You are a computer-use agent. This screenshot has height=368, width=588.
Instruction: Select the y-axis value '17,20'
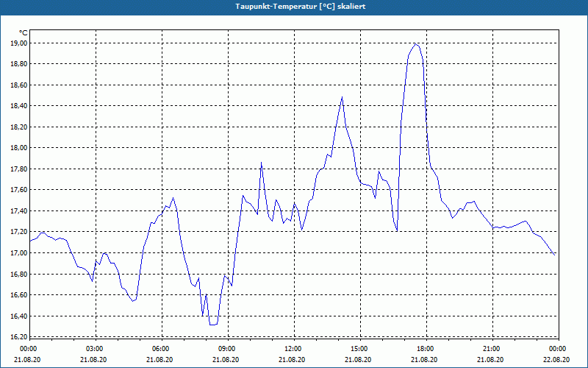coord(18,232)
